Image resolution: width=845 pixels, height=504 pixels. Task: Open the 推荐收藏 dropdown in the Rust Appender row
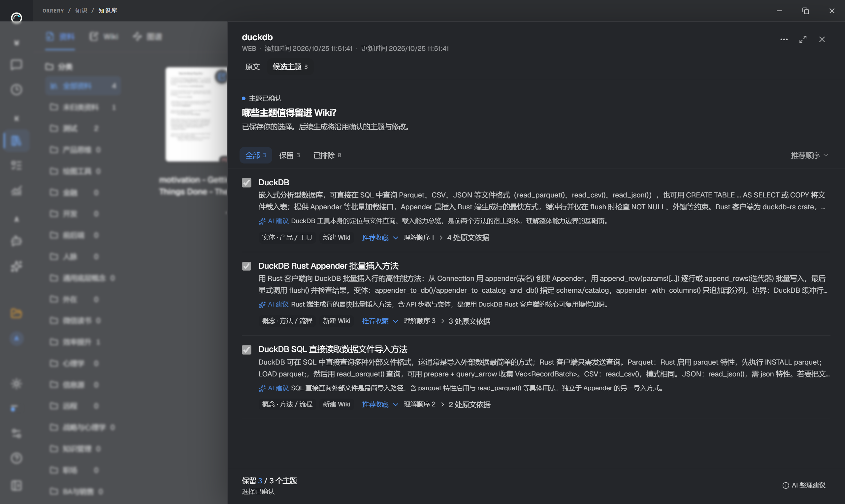tap(380, 321)
